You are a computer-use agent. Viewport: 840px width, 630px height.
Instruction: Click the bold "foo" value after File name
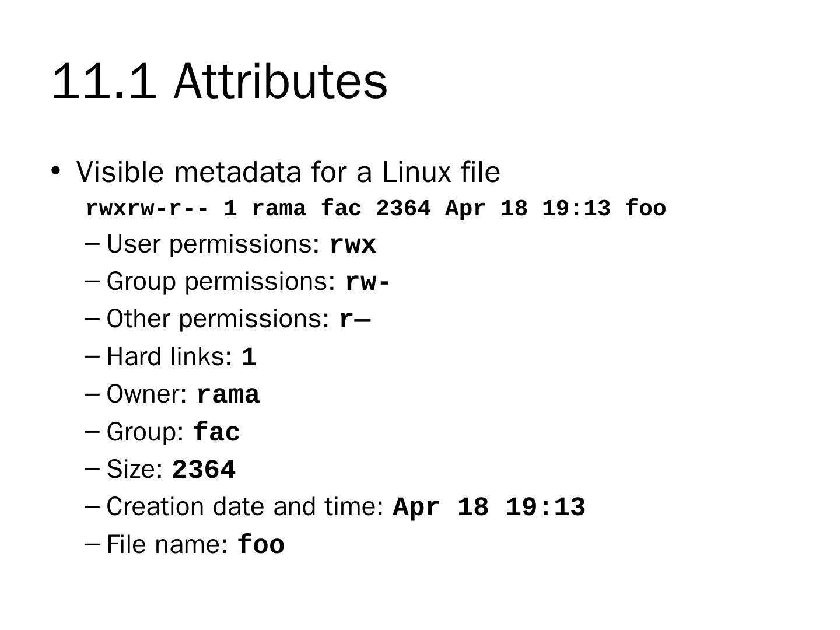pos(261,545)
